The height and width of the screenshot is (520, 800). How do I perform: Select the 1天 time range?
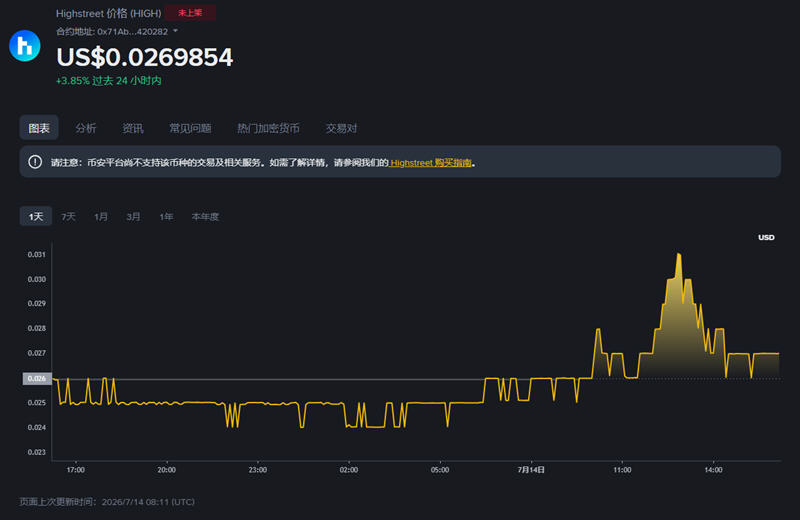pos(36,216)
